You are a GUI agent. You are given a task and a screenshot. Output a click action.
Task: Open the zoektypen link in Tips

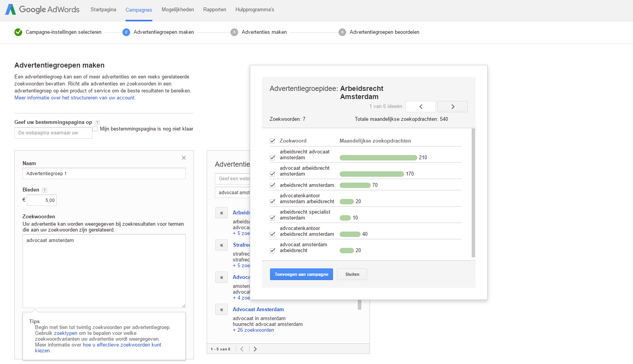tap(66, 333)
